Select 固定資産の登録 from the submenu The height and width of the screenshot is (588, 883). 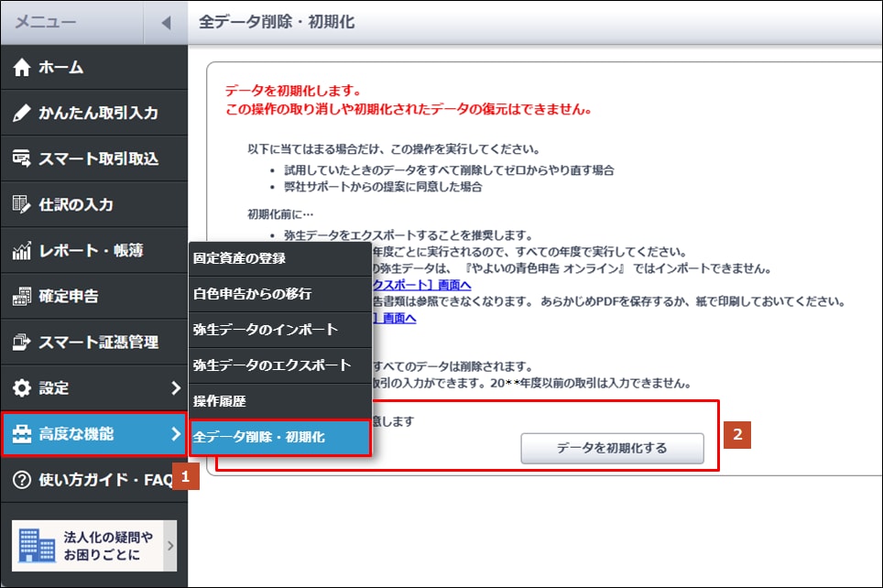(240, 258)
